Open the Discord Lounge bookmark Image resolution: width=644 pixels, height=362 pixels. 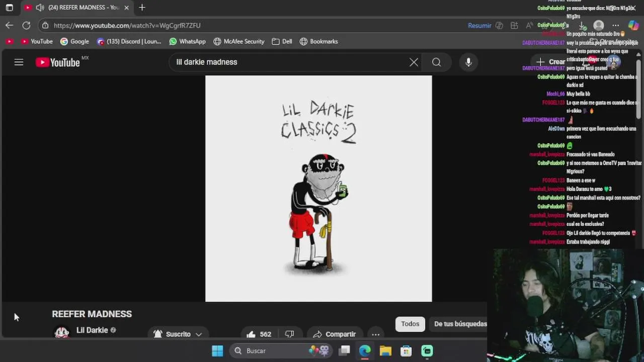pyautogui.click(x=129, y=41)
